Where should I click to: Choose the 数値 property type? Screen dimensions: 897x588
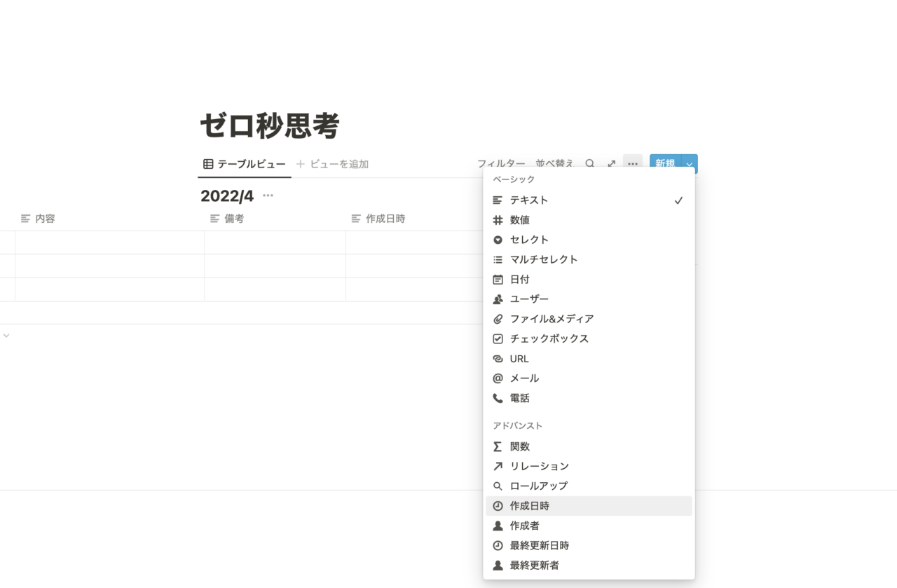click(x=589, y=220)
